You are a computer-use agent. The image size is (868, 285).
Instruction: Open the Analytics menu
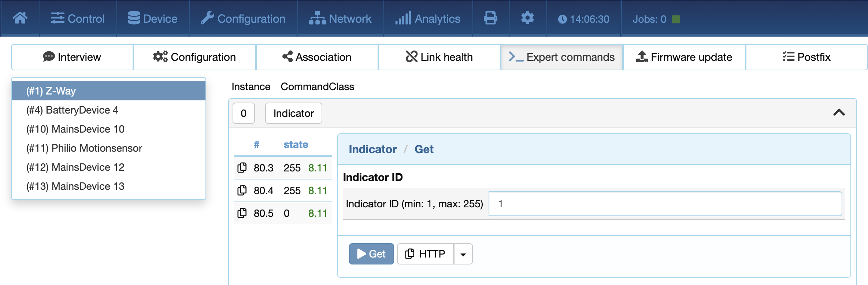(x=428, y=18)
